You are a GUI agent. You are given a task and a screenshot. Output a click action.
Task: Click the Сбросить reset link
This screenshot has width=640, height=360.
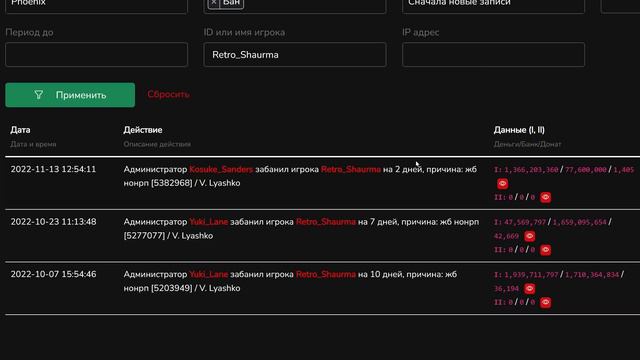[x=169, y=95]
